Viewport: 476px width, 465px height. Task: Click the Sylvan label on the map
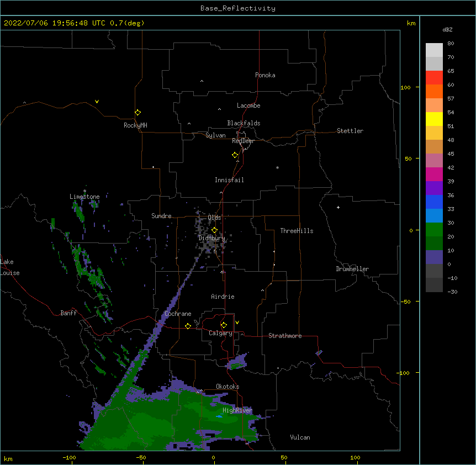(215, 135)
